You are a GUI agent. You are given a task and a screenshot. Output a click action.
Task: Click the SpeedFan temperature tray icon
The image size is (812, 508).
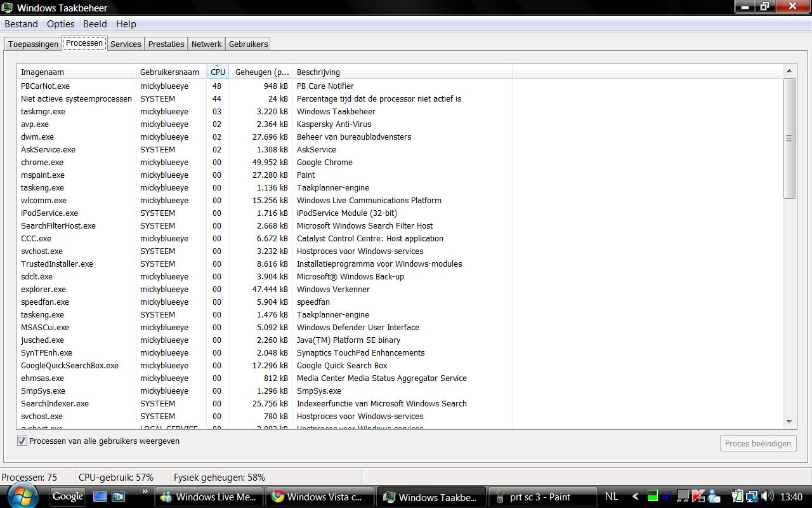(667, 495)
